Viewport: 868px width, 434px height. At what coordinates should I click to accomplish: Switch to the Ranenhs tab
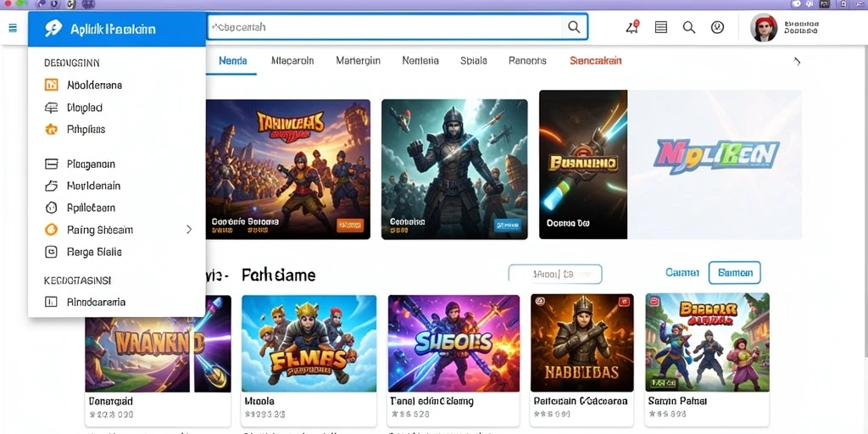click(527, 61)
